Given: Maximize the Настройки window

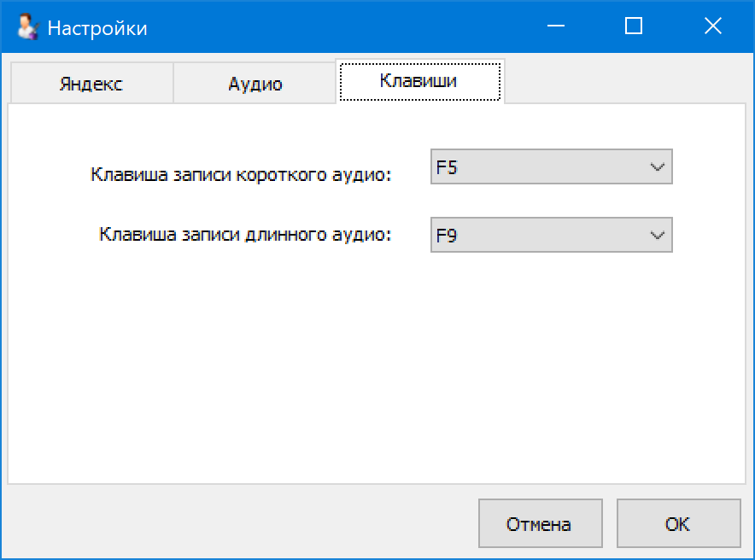Looking at the screenshot, I should tap(634, 27).
